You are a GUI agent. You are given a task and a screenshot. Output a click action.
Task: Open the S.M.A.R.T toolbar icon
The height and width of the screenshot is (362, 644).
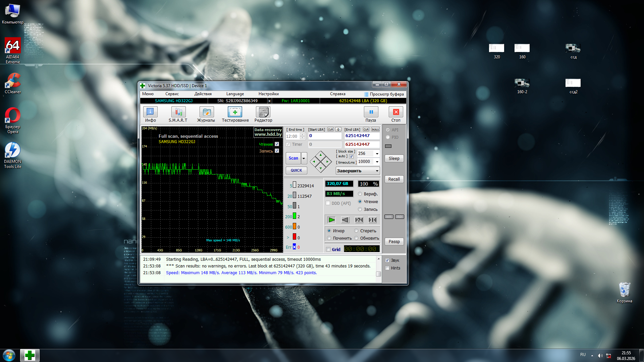point(178,112)
